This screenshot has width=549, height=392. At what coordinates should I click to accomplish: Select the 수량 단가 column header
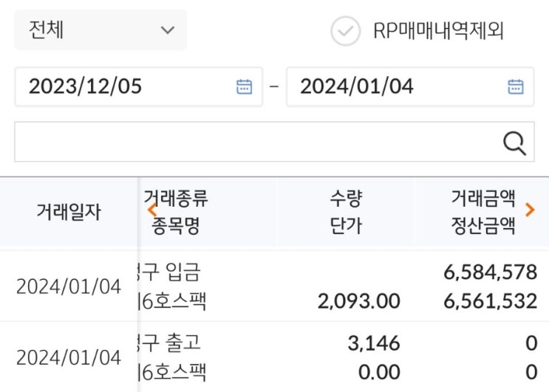(346, 212)
